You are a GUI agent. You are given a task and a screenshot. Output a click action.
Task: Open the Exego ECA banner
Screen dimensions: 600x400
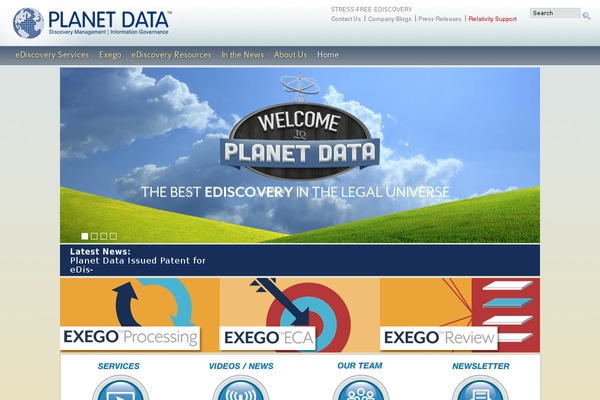300,315
